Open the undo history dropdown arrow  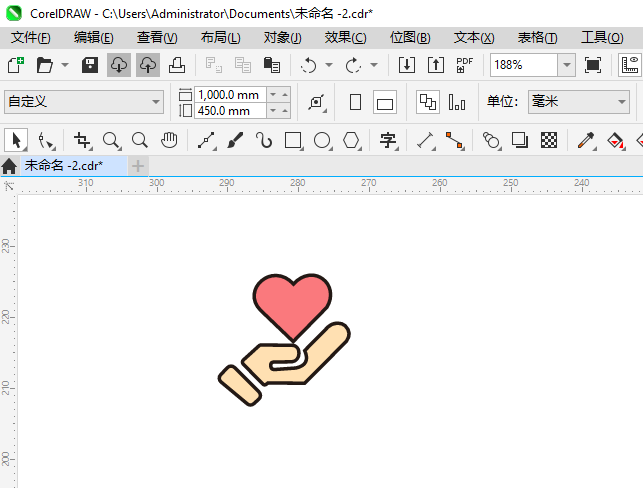pyautogui.click(x=329, y=65)
